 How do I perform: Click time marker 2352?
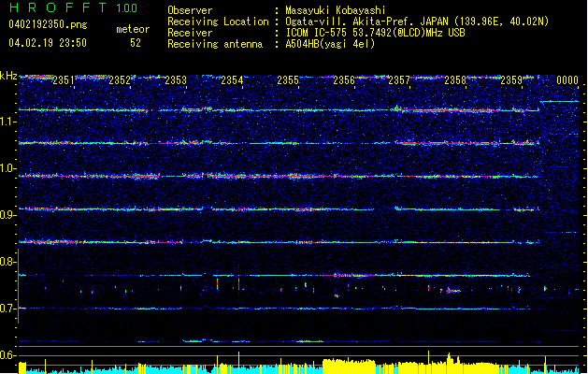[x=120, y=80]
